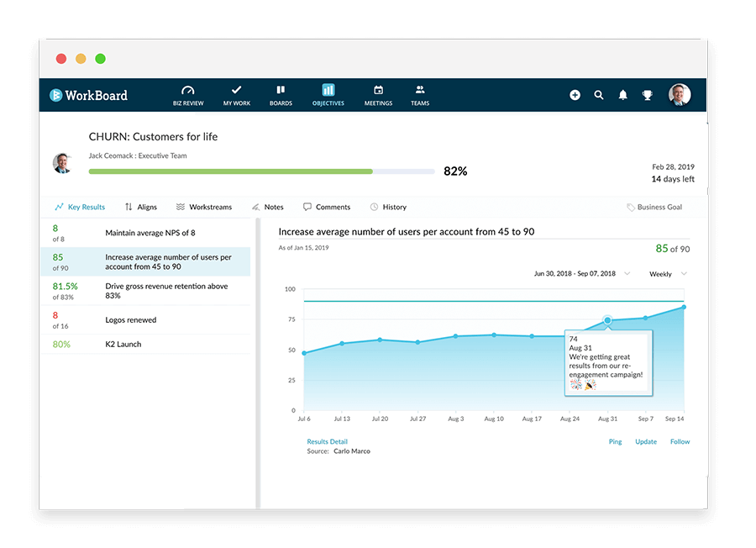Open the Boards section
The image size is (756, 548).
point(281,94)
